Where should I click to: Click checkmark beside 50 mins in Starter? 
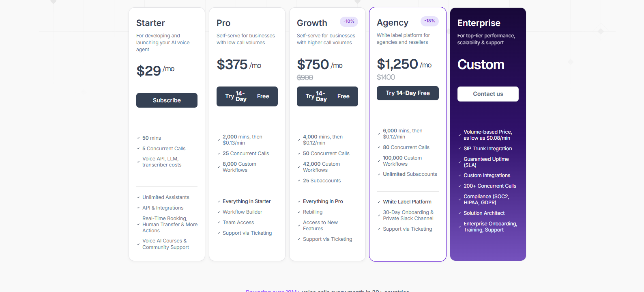[x=138, y=138]
